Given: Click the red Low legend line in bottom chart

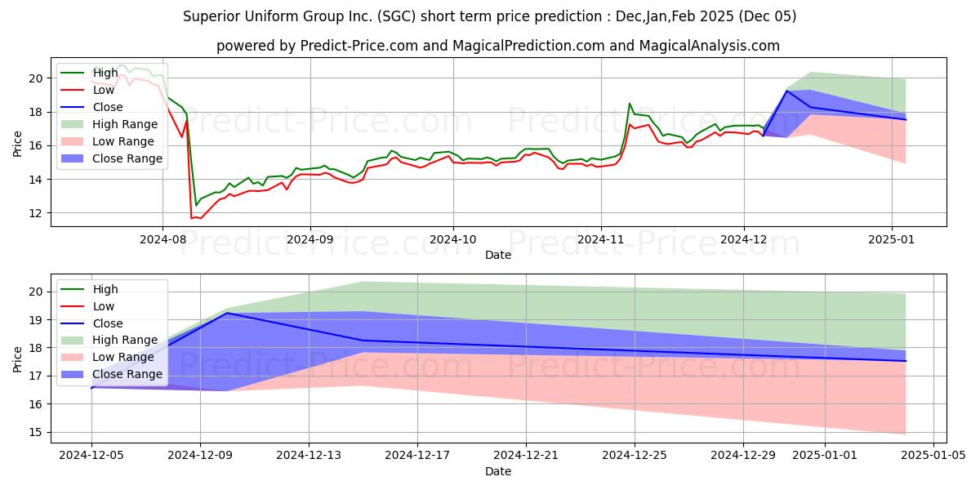Looking at the screenshot, I should point(73,306).
